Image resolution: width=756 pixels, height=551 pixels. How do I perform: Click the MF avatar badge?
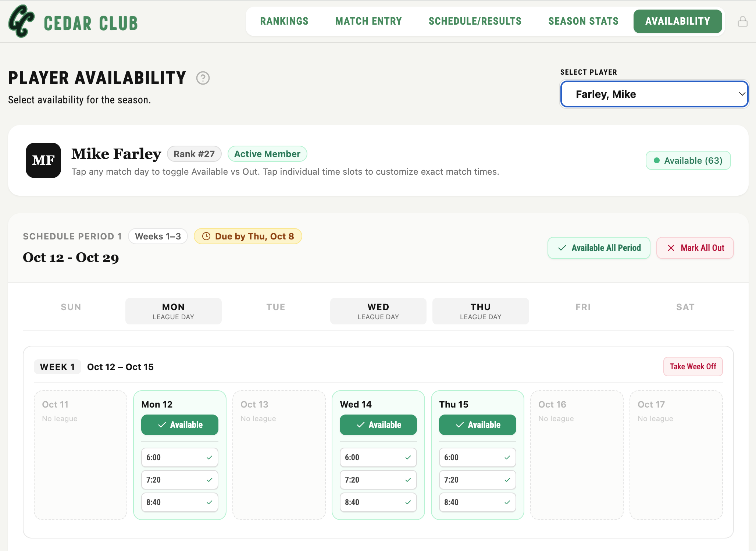pyautogui.click(x=43, y=160)
